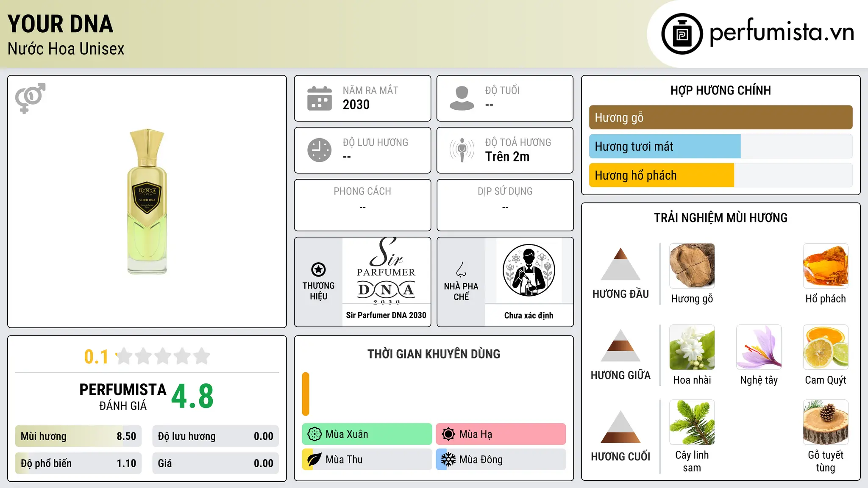Click the Trải nghiệm mùi hương heading
Image resolution: width=868 pixels, height=488 pixels.
pos(721,218)
